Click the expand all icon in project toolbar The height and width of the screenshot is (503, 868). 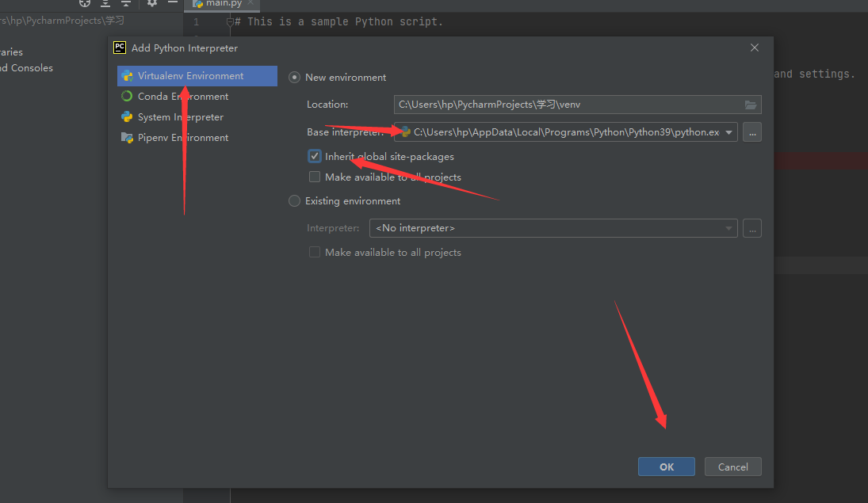click(x=105, y=3)
